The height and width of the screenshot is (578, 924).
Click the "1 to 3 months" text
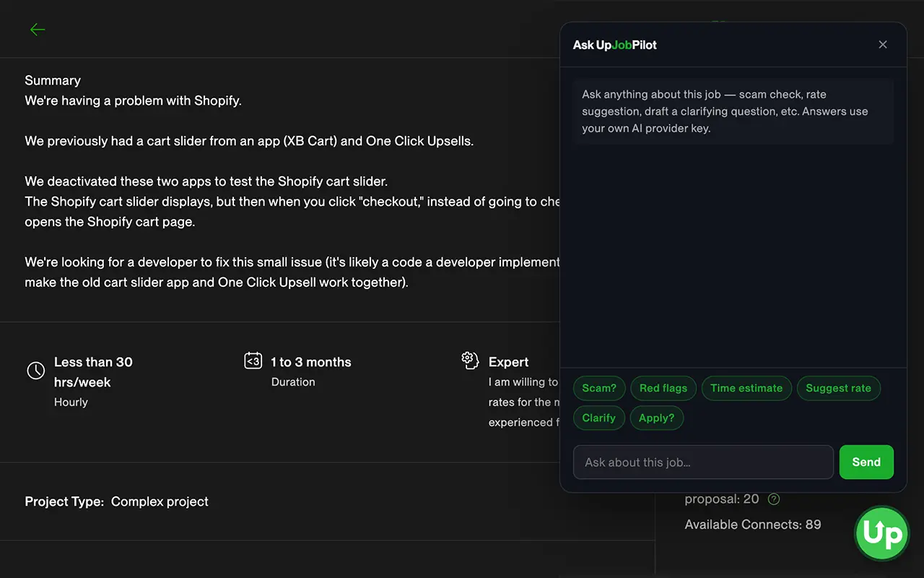pyautogui.click(x=311, y=362)
